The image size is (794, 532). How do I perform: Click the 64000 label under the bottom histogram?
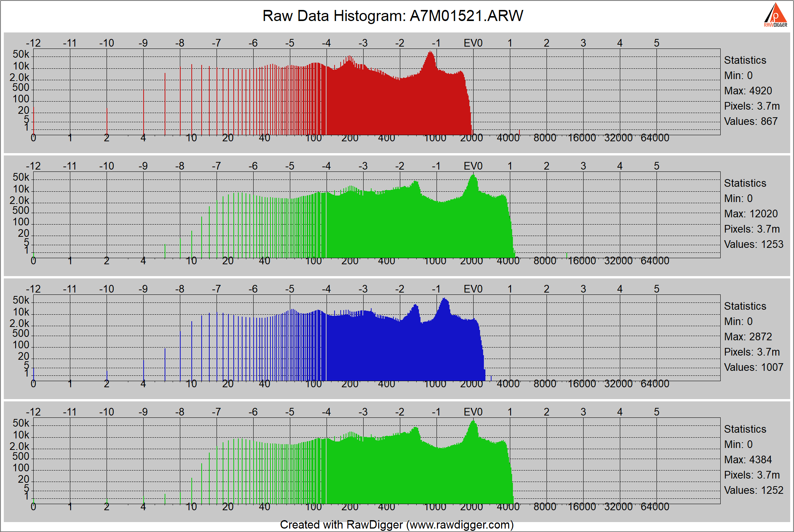coord(655,507)
